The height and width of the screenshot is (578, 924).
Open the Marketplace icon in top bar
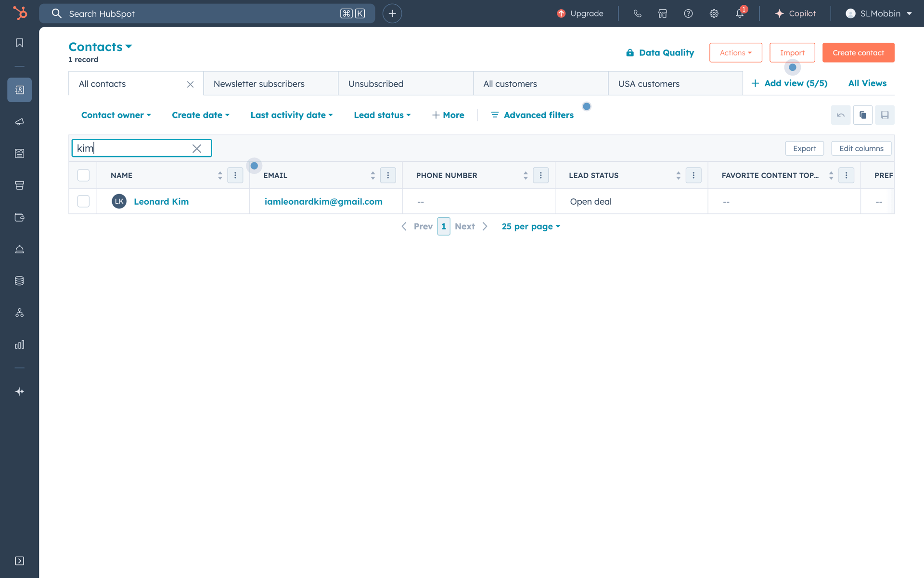663,13
